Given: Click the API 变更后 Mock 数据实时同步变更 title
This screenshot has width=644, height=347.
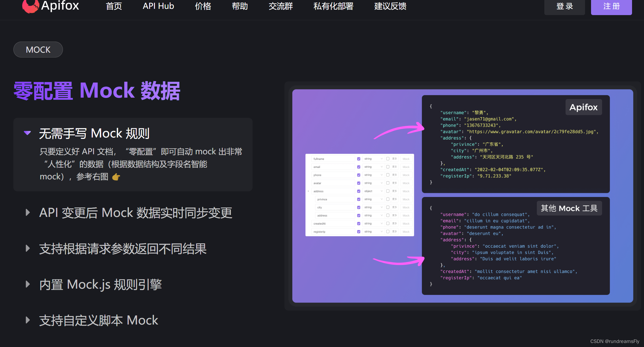Looking at the screenshot, I should tap(136, 213).
